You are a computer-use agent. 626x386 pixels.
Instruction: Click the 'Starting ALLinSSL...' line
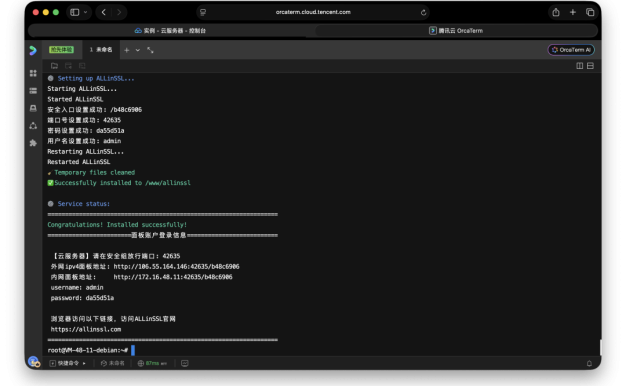coord(82,89)
